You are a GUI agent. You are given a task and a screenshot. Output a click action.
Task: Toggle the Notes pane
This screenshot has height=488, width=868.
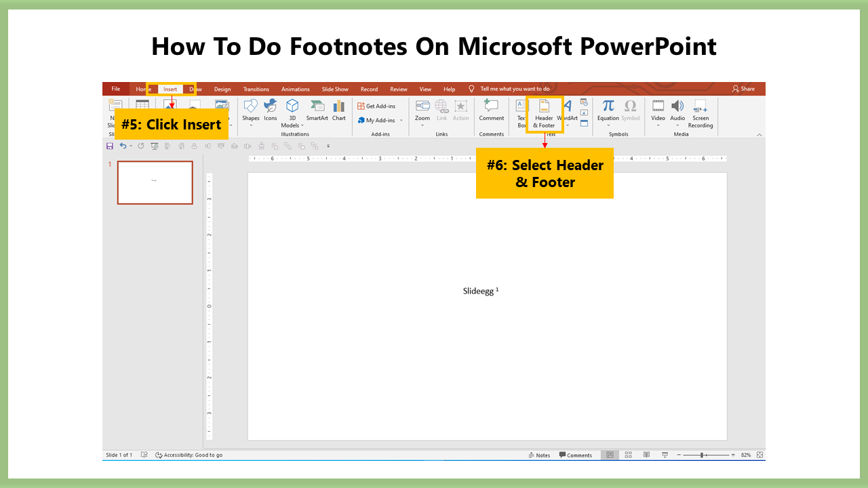pyautogui.click(x=539, y=455)
